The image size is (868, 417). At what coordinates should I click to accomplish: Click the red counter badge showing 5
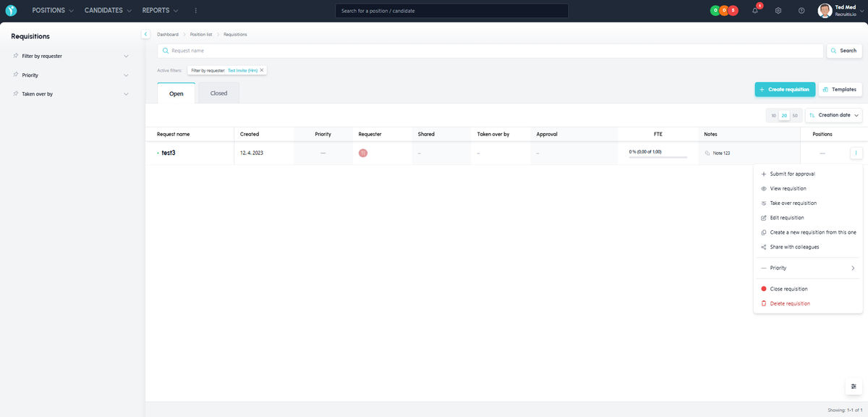coord(733,11)
